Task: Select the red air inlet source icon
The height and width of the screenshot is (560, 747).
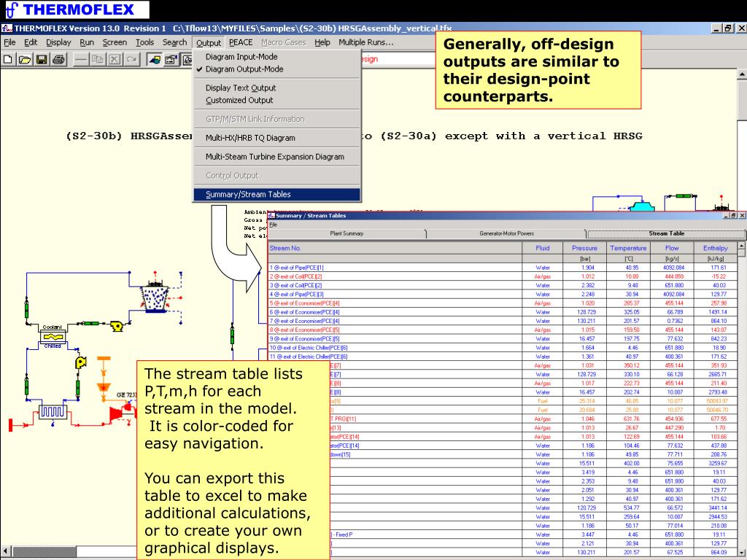Action: pos(10,425)
